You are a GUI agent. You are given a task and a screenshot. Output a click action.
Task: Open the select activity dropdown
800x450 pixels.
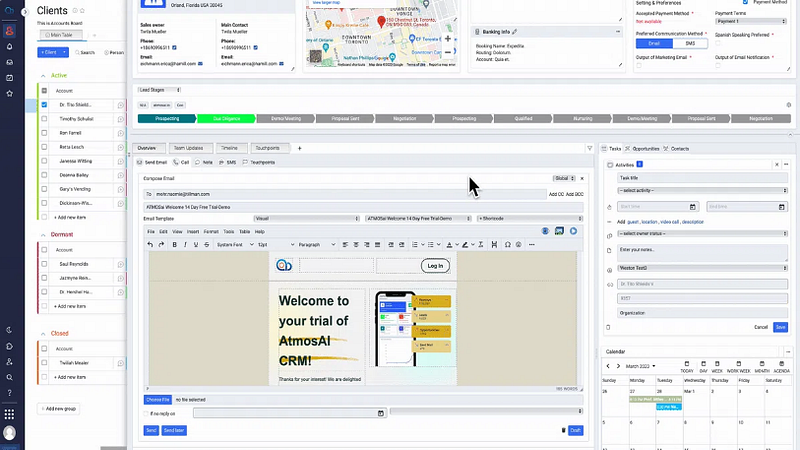click(x=702, y=190)
